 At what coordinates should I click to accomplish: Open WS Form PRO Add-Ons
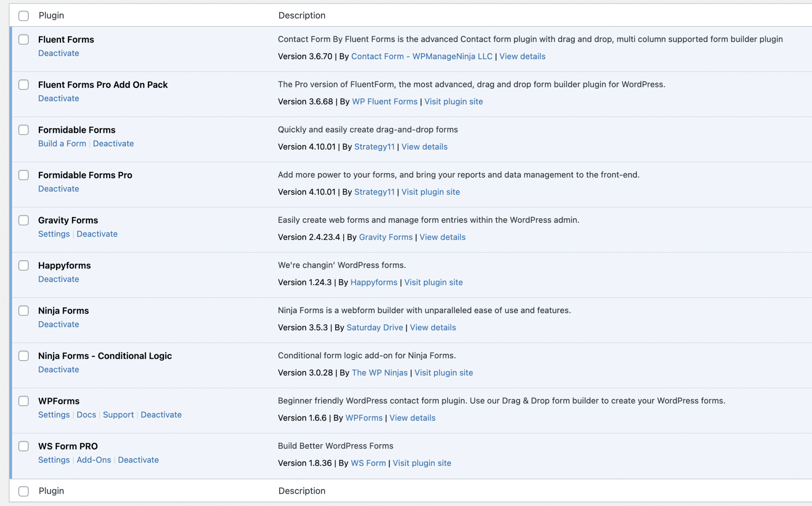pyautogui.click(x=94, y=460)
